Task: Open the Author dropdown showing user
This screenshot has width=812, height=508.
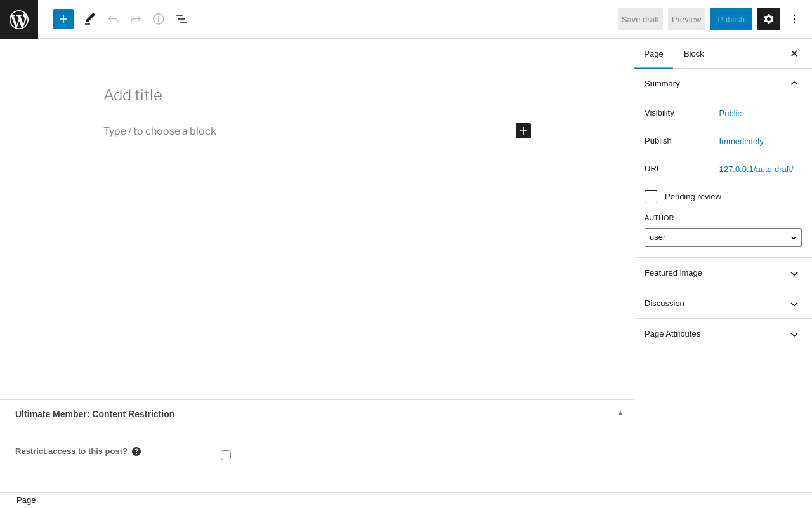Action: click(723, 237)
